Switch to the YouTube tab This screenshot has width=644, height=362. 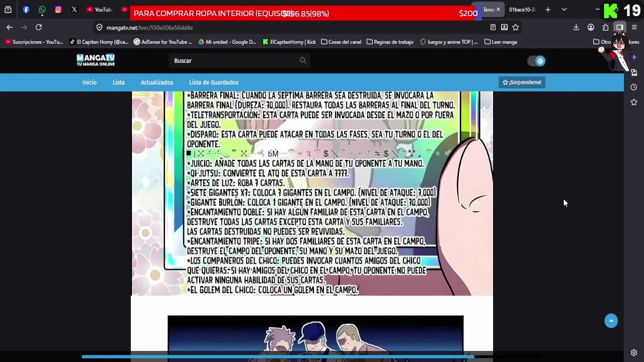(99, 10)
